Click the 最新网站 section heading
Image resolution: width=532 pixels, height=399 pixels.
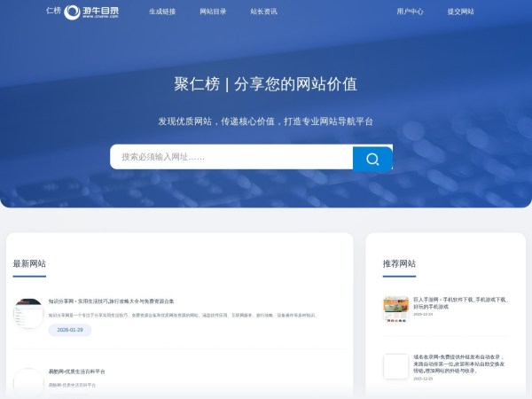click(29, 263)
